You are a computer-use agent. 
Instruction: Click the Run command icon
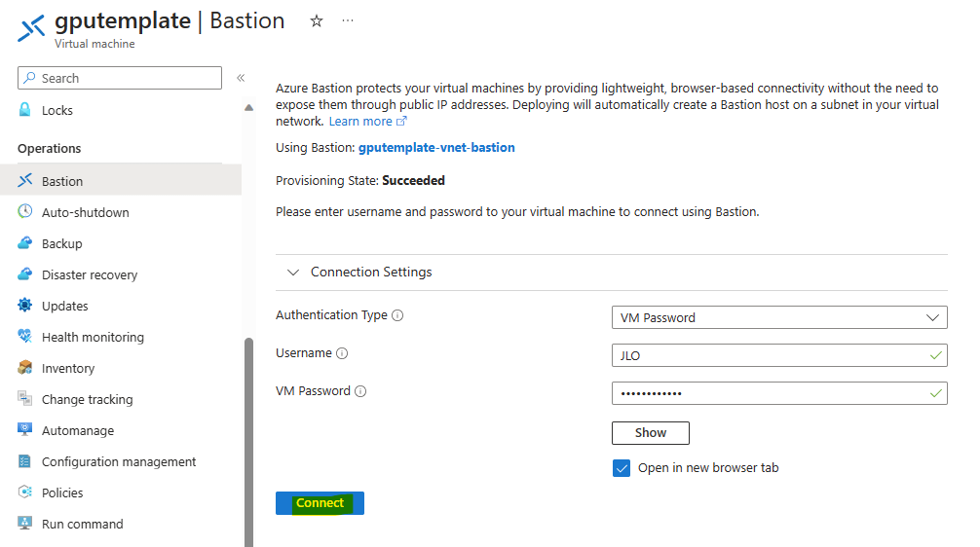click(x=25, y=524)
